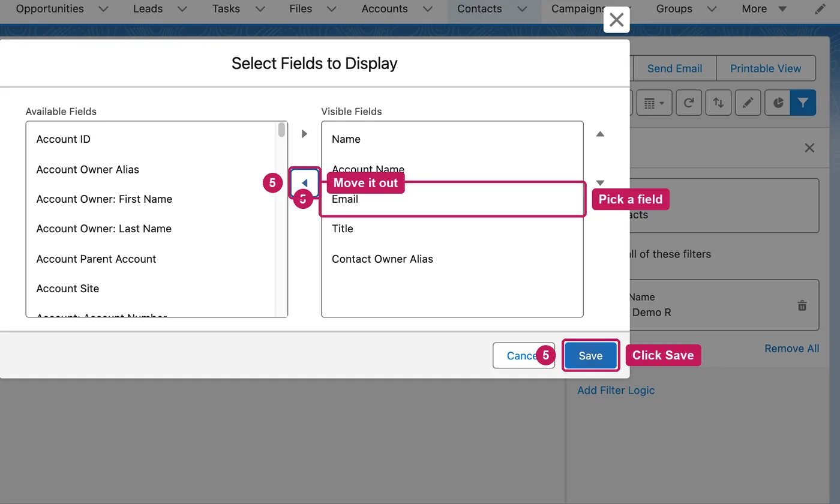
Task: Select Account Owner Alias field
Action: [151, 169]
